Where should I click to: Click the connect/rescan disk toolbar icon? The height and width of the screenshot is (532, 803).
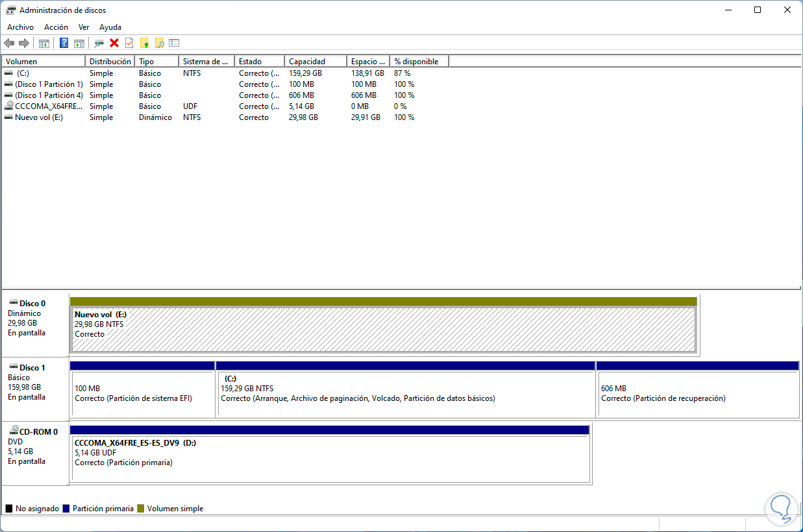pyautogui.click(x=99, y=43)
